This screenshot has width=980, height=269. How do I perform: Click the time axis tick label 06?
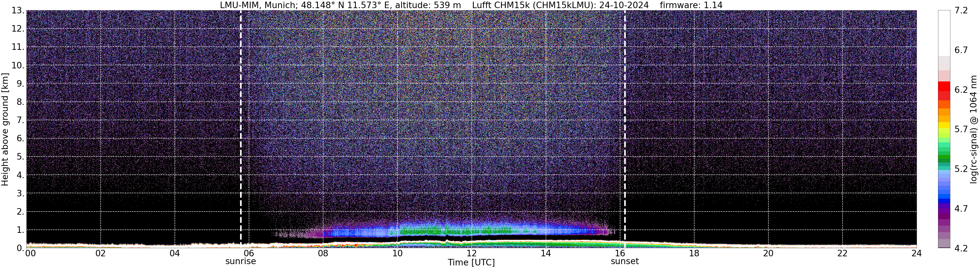pyautogui.click(x=249, y=253)
